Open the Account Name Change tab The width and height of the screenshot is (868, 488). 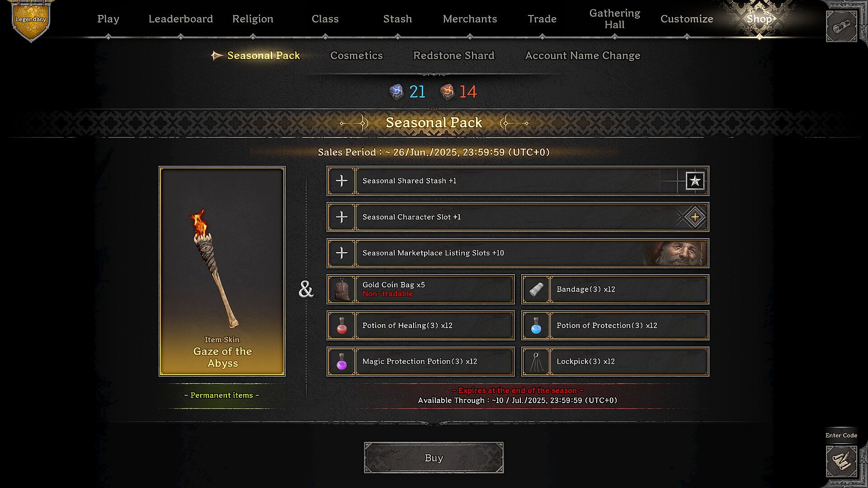pyautogui.click(x=583, y=56)
